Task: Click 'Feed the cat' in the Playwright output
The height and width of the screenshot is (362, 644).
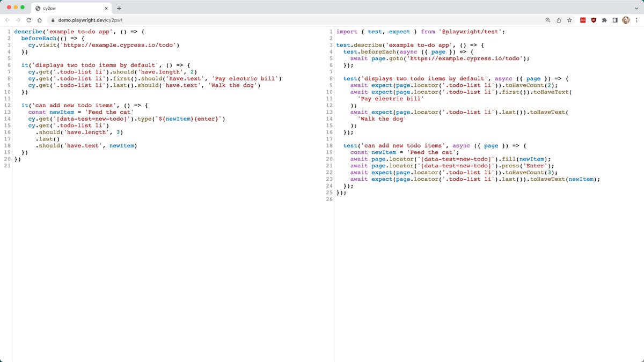Action: pos(431,152)
